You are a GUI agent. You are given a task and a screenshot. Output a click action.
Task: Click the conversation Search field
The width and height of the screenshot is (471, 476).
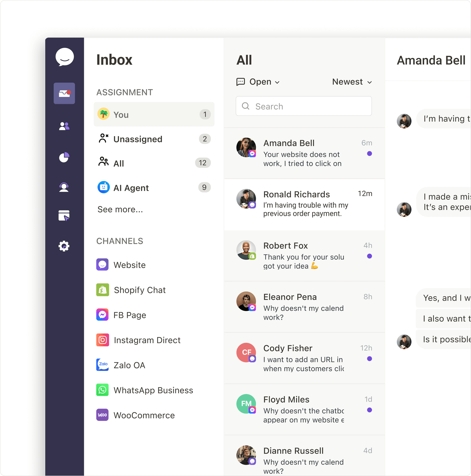pos(304,106)
